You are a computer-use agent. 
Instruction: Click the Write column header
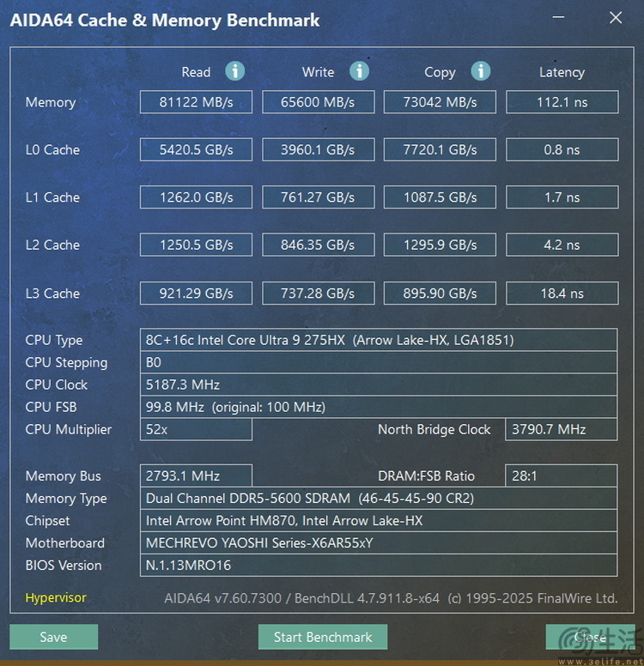pyautogui.click(x=318, y=72)
